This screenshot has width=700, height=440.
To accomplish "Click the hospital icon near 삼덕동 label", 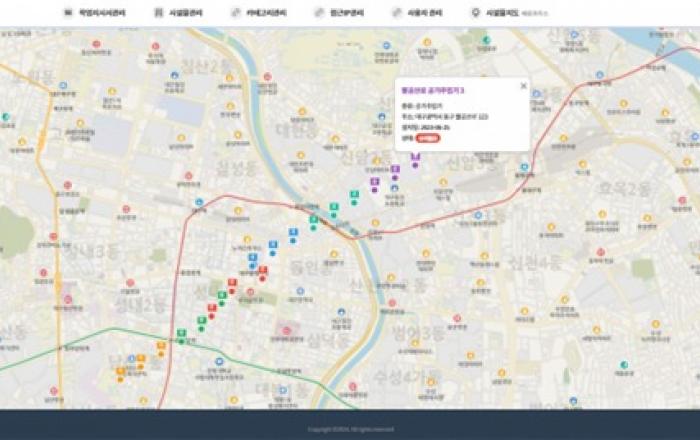I will coord(286,331).
